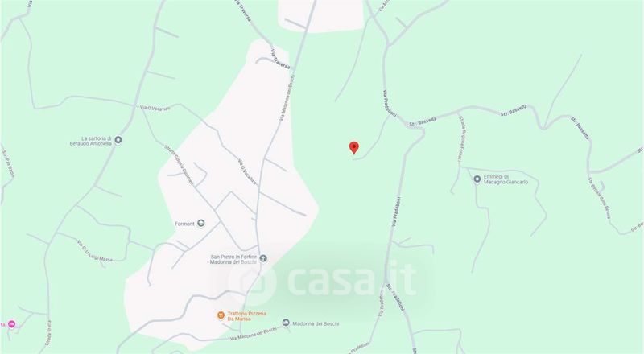Screen dimensions: 644x354
Task: Select the Trattoria Pizzeria Da Marisa restaurant icon
Action: pyautogui.click(x=221, y=315)
